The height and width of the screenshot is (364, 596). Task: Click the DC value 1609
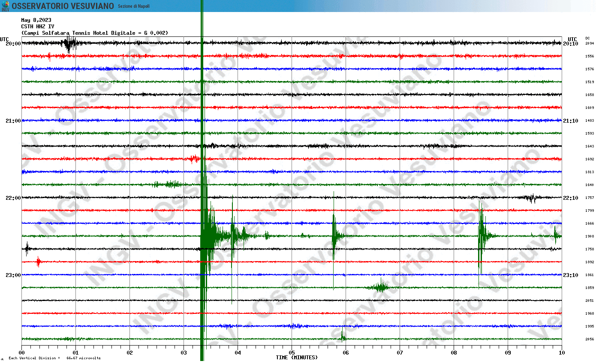[x=590, y=108]
